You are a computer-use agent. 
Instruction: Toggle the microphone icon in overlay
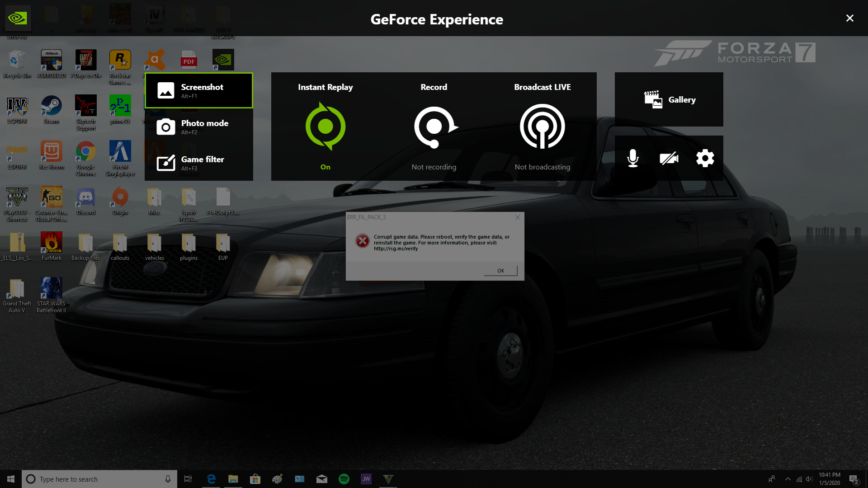[633, 158]
